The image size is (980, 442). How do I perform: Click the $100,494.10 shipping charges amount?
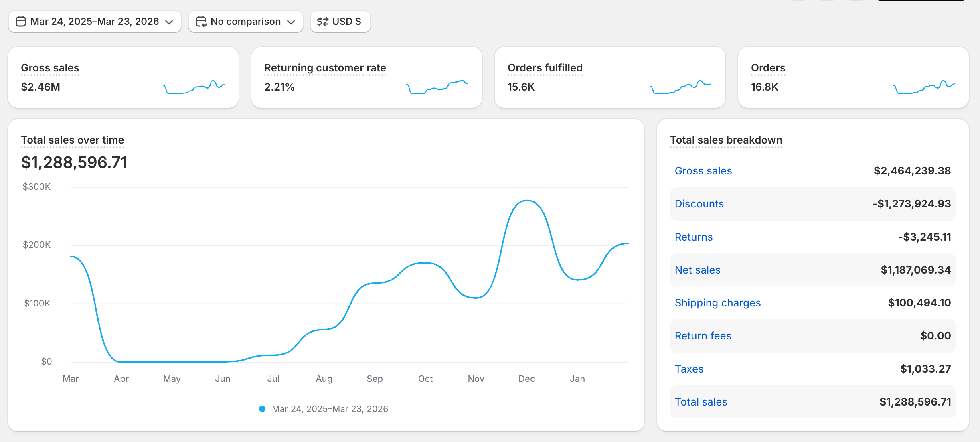point(919,303)
